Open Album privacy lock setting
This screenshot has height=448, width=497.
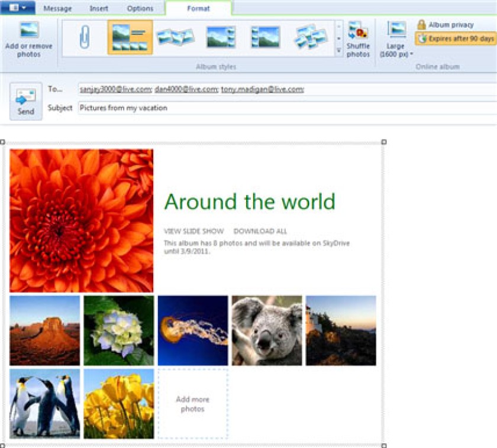446,25
